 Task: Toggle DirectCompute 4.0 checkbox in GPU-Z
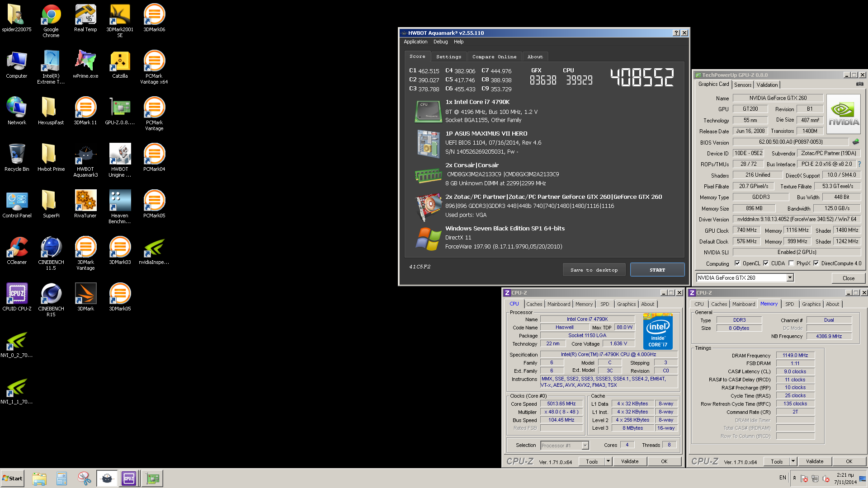816,263
